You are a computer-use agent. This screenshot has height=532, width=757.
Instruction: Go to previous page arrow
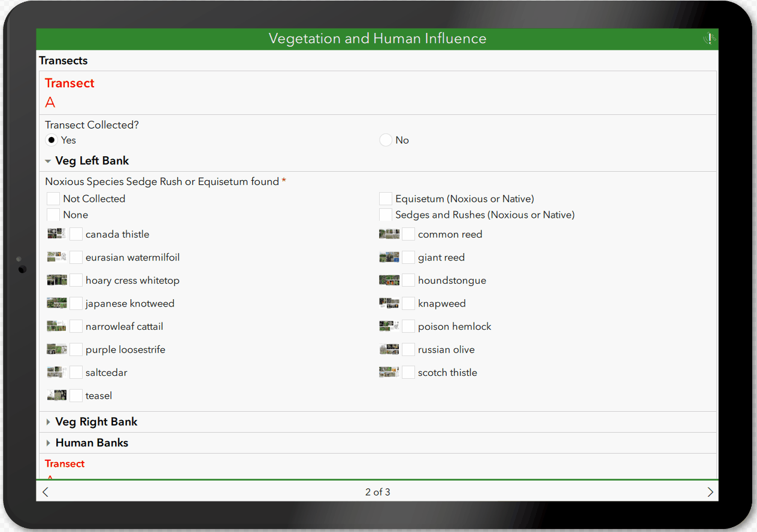[46, 492]
